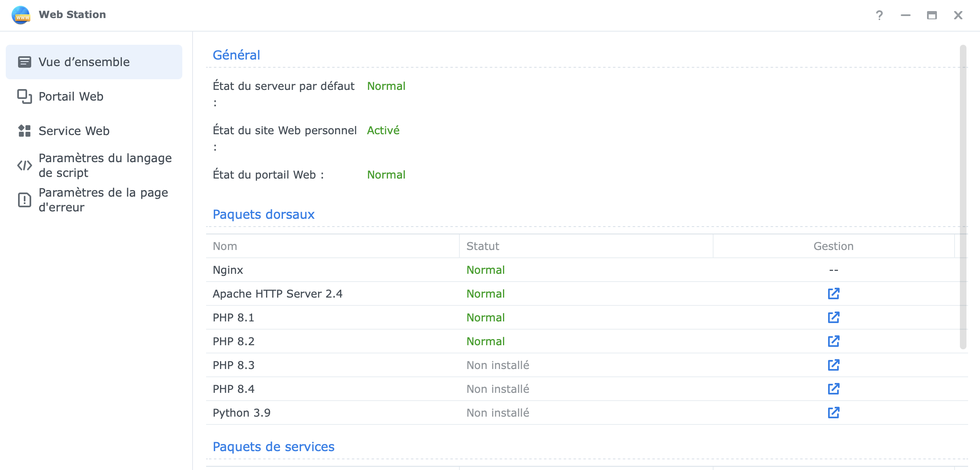Screen dimensions: 980x470
Task: Sort table by Nom column header
Action: 225,246
